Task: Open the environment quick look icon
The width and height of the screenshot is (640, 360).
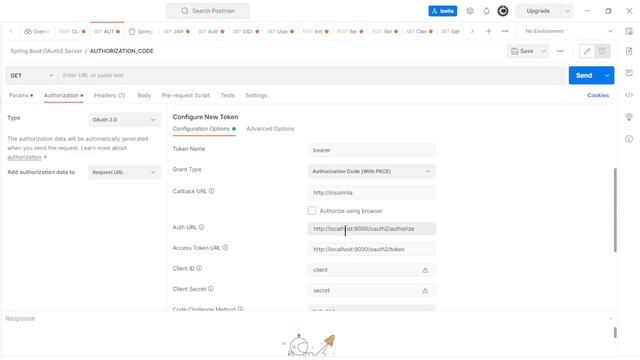Action: click(629, 31)
